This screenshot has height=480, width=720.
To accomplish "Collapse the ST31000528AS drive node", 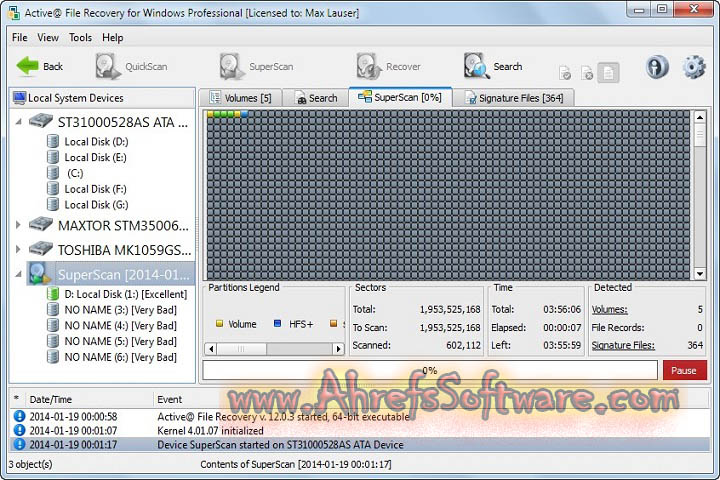I will (x=18, y=122).
